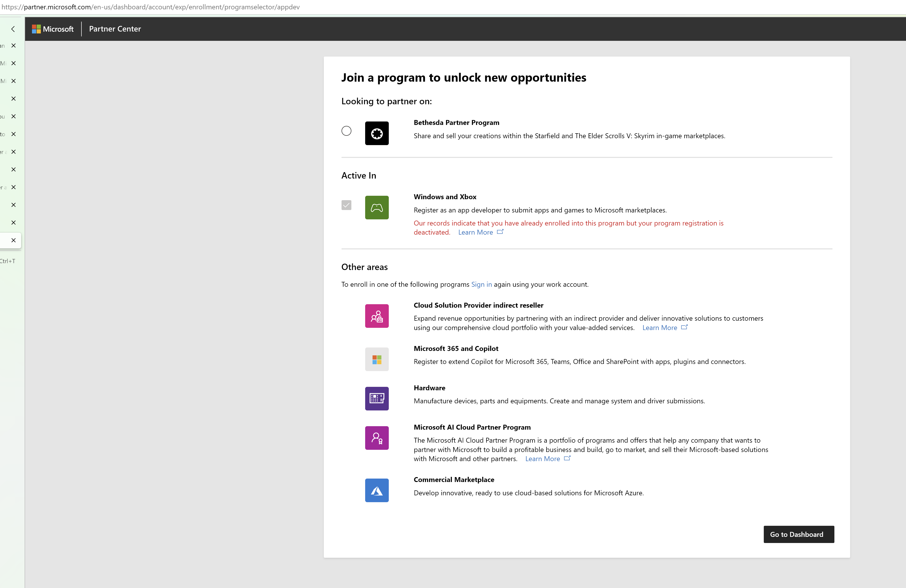This screenshot has height=588, width=906.
Task: Click the 'Microsoft 365 and Copilot' title
Action: (x=456, y=348)
